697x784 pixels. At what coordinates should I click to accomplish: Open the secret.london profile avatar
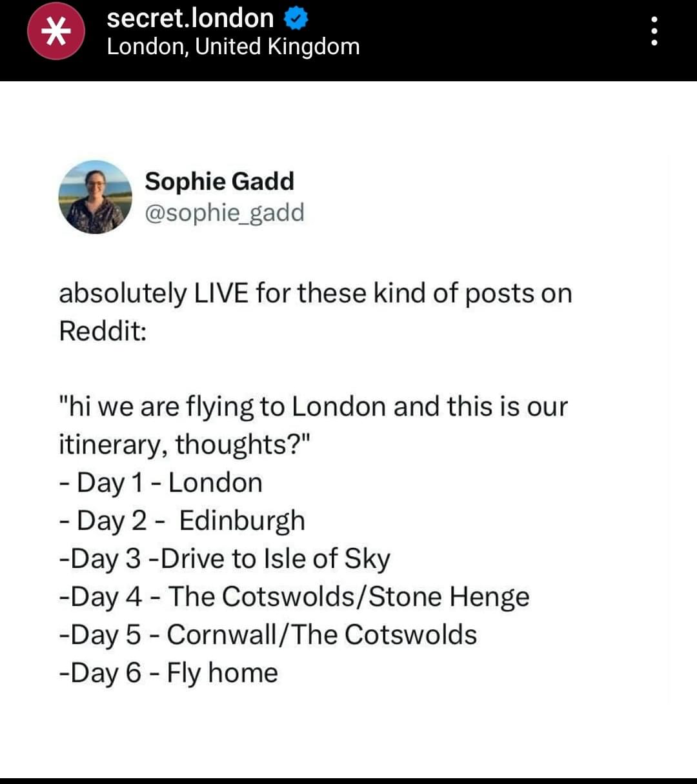(56, 31)
